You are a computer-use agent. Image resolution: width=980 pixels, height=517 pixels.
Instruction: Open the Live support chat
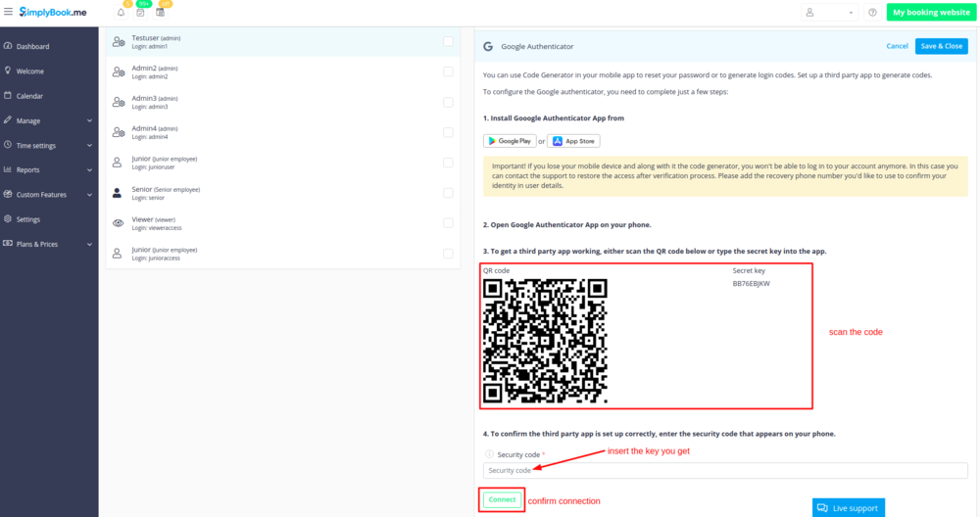pyautogui.click(x=848, y=507)
